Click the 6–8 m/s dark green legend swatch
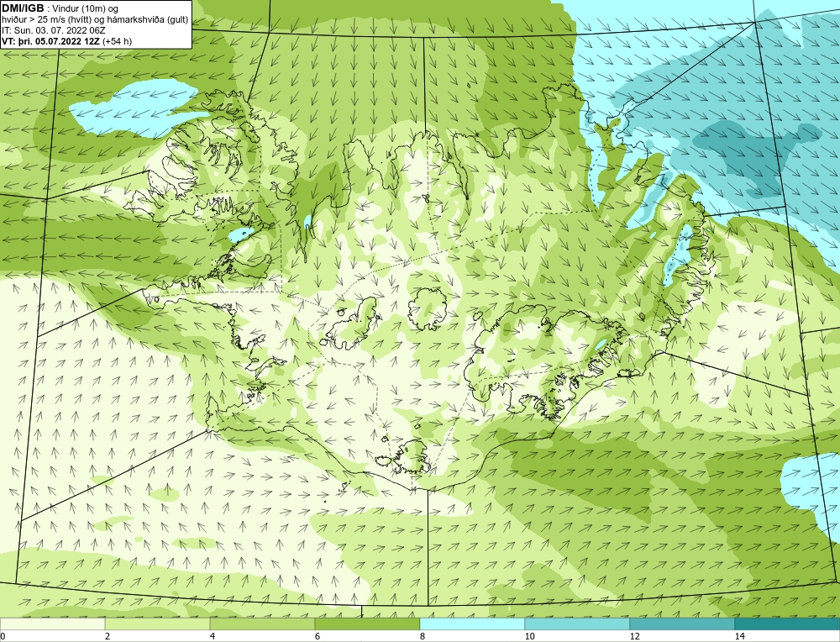This screenshot has height=642, width=840. pos(368,624)
